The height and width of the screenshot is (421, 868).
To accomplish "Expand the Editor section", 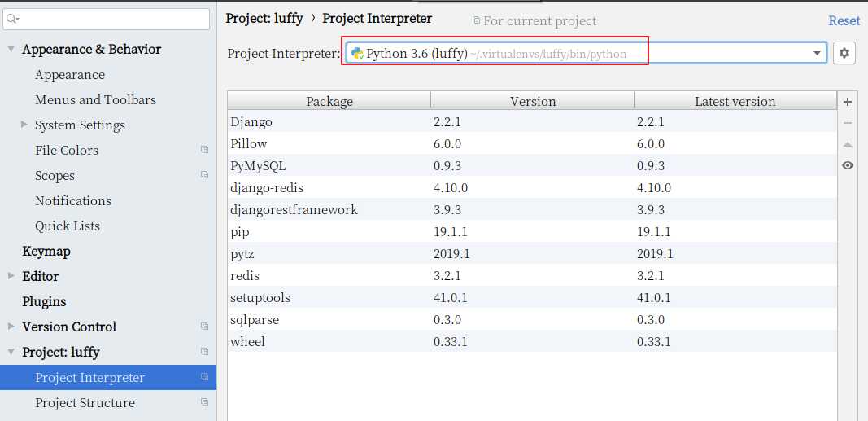I will [11, 276].
